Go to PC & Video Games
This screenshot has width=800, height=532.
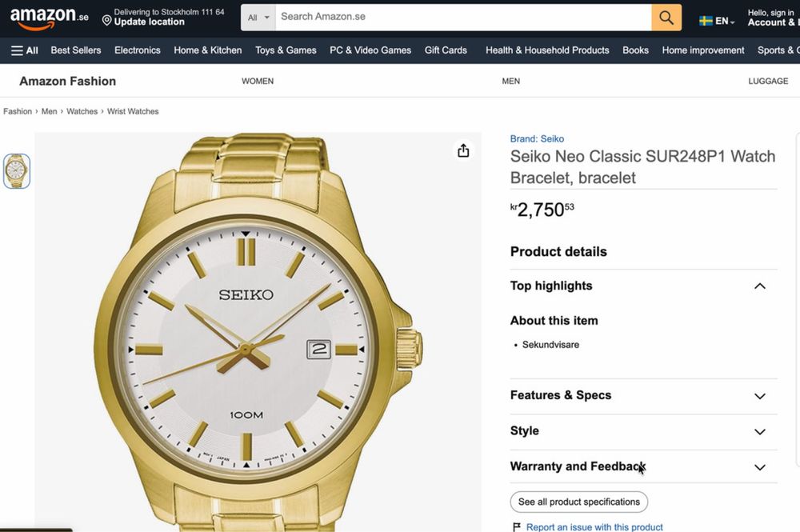coord(370,50)
